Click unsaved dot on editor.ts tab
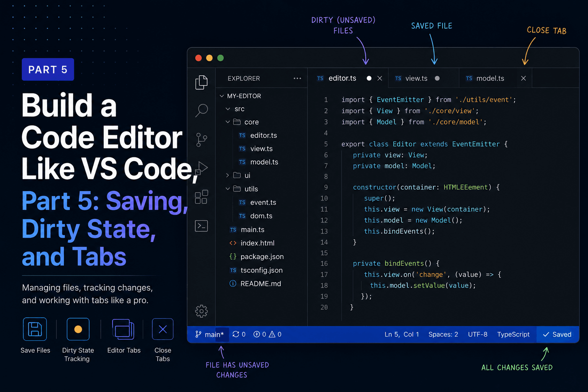588x392 pixels. [x=369, y=78]
